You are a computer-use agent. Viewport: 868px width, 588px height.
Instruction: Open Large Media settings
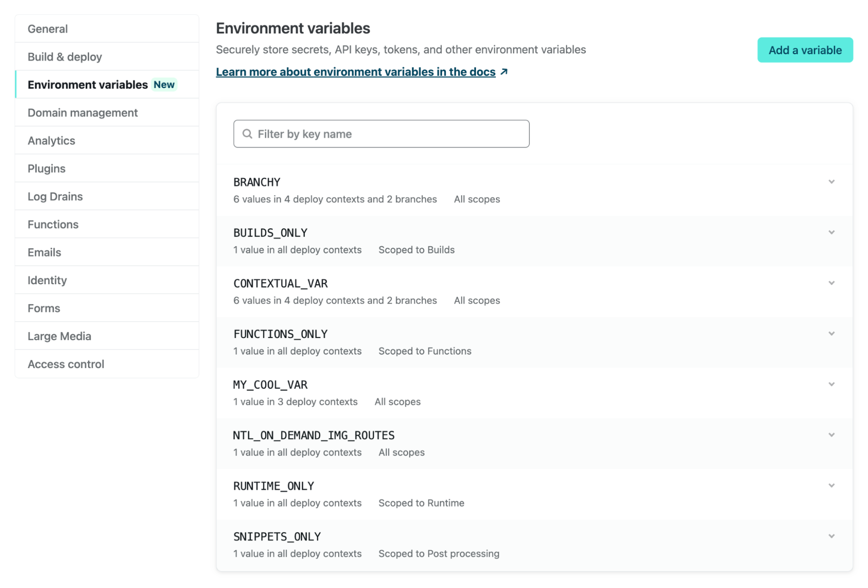click(107, 336)
